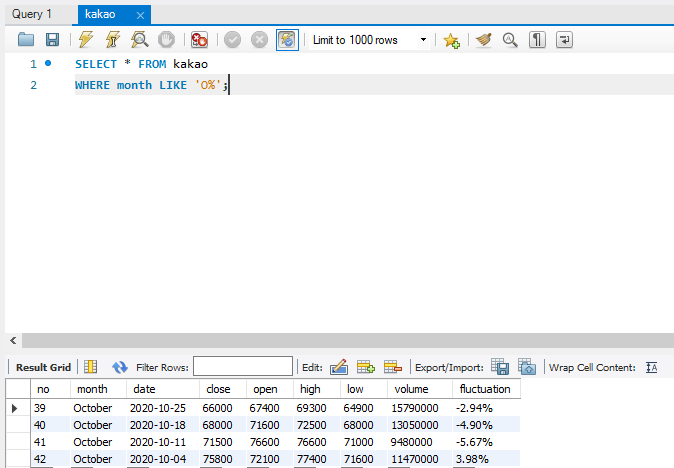
Task: Open find panel magnifier icon
Action: coord(510,40)
